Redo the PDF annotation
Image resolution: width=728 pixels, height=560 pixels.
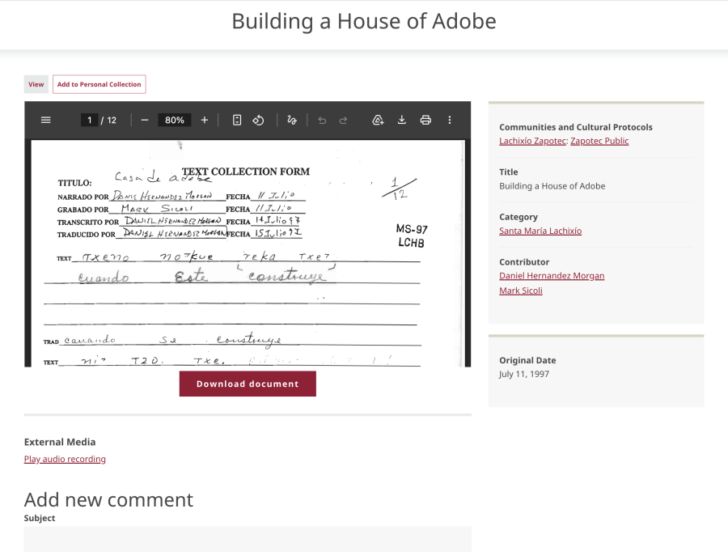click(x=343, y=121)
